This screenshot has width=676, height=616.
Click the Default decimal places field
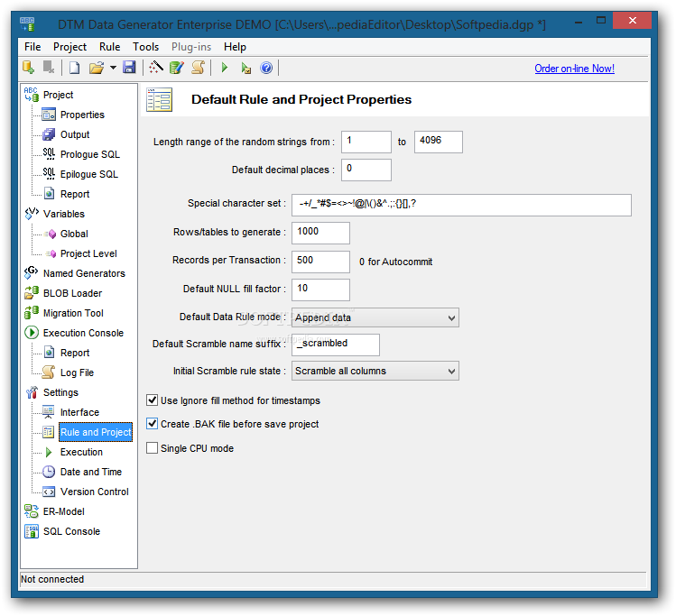(366, 170)
